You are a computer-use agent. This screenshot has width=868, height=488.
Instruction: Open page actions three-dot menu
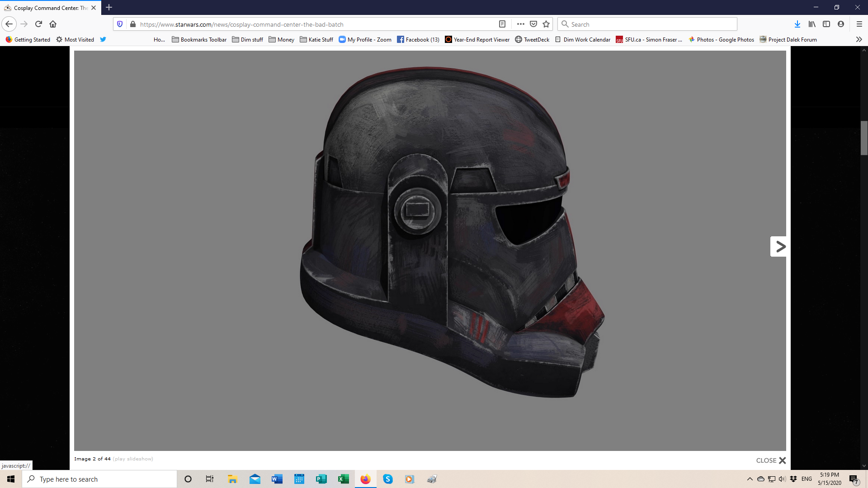coord(521,24)
